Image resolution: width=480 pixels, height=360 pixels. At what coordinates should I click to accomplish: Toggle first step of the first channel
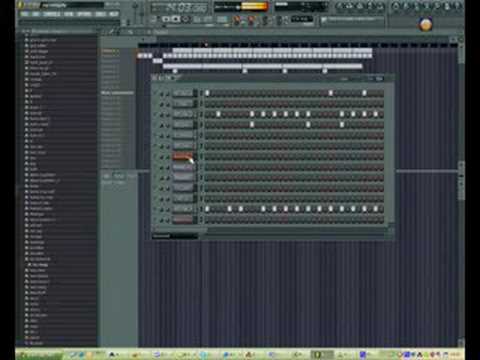pyautogui.click(x=207, y=93)
